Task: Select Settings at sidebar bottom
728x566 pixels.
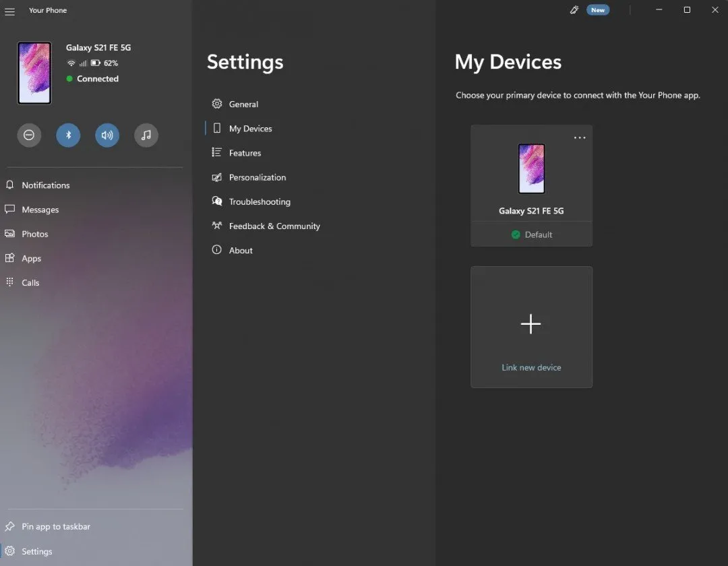Action: click(x=36, y=551)
